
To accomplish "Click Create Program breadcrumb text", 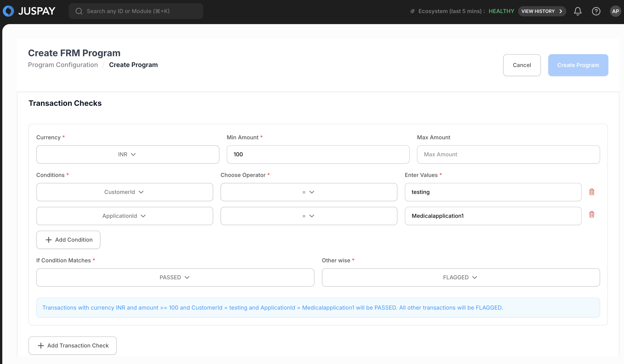I will [x=133, y=65].
